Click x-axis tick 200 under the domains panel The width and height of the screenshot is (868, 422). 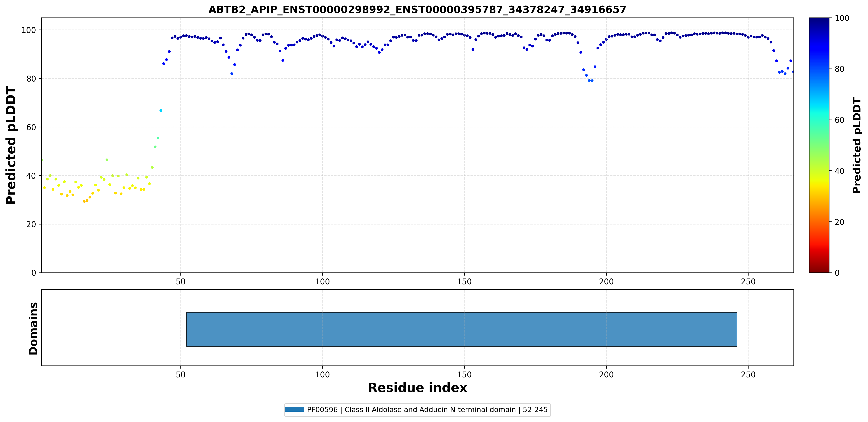606,374
